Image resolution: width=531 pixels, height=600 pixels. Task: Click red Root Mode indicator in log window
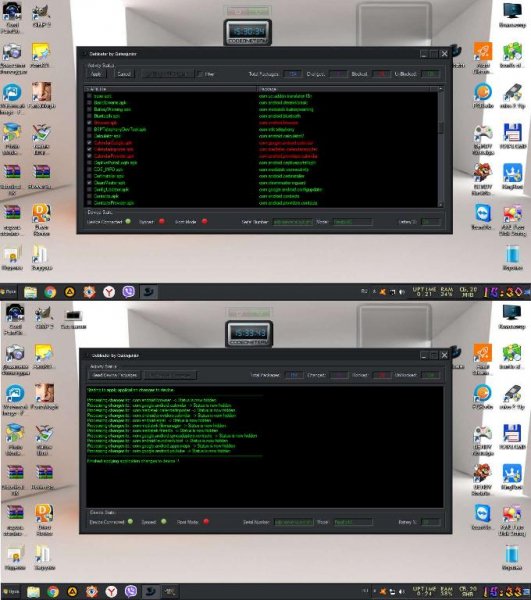pyautogui.click(x=206, y=522)
